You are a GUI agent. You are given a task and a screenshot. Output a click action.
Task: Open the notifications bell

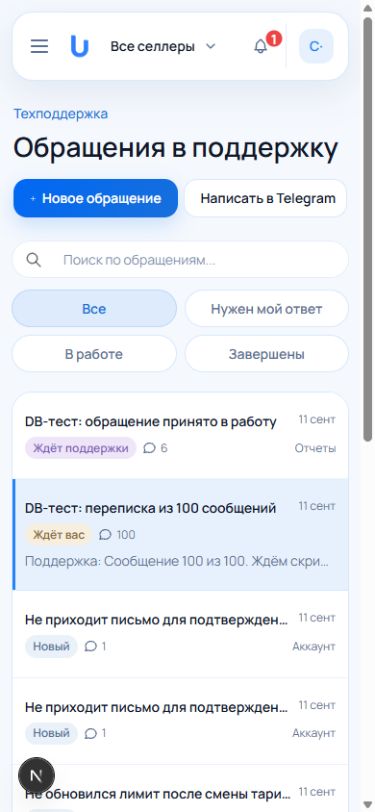point(261,47)
